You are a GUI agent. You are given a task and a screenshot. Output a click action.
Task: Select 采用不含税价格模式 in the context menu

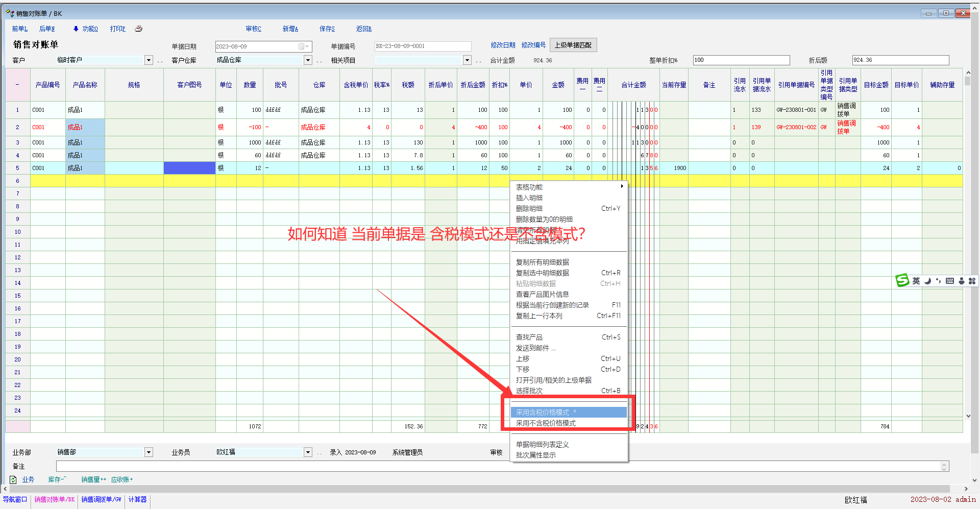tap(546, 423)
